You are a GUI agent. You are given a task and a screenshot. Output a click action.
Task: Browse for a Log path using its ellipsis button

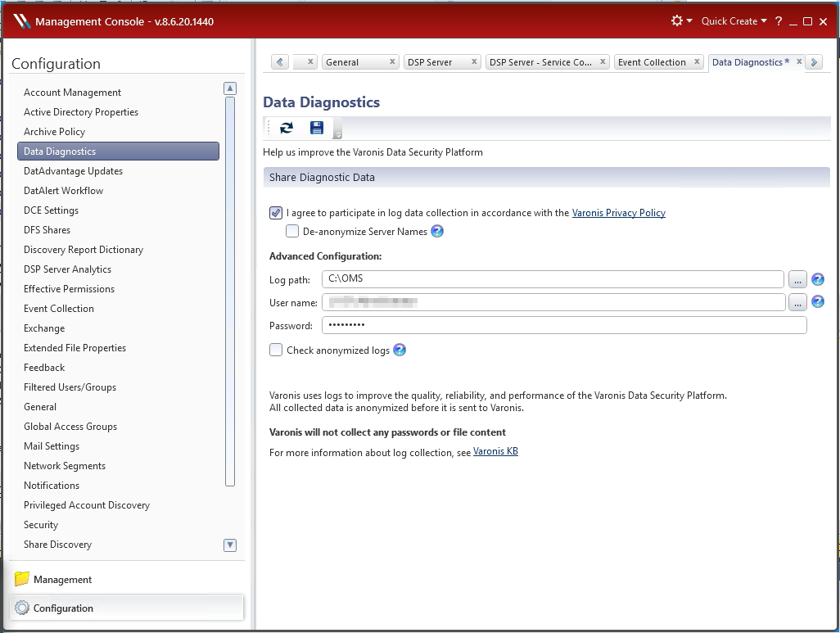coord(797,279)
